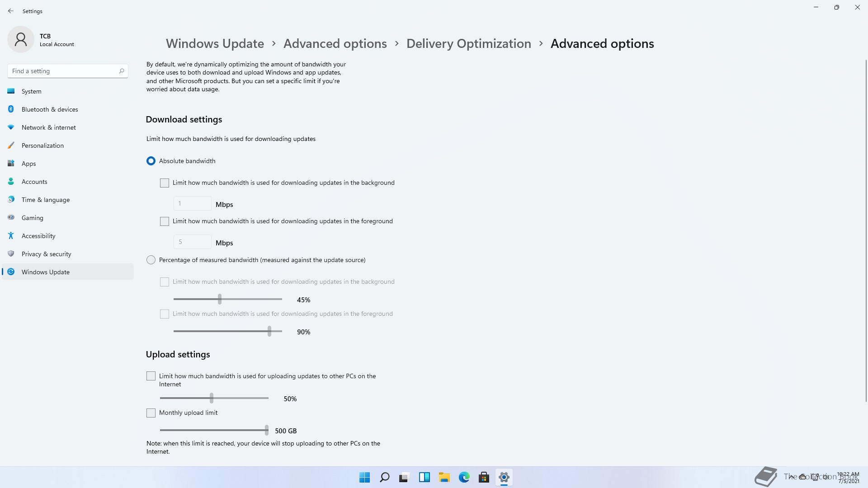Click foreground Mbps input showing 5

192,242
